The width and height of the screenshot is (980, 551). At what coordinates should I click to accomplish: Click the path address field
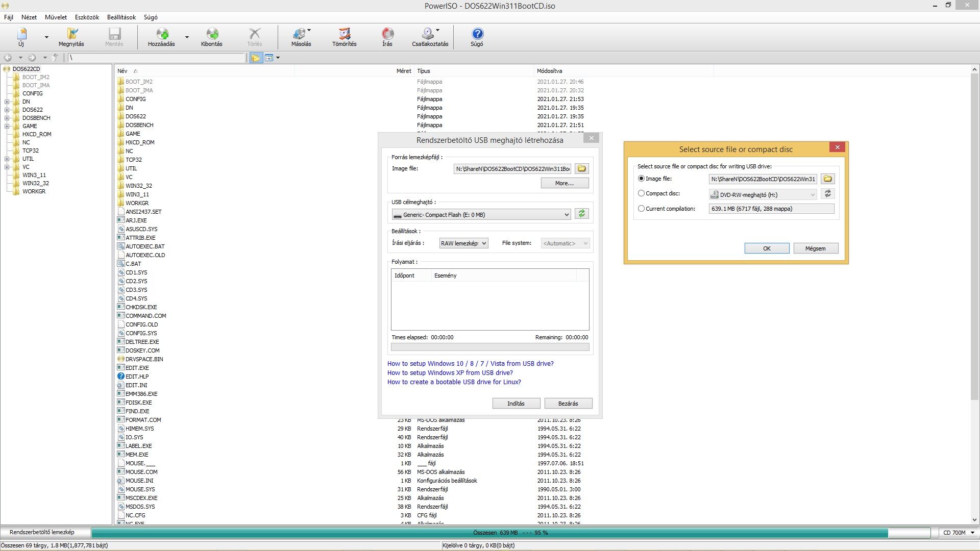(x=157, y=58)
